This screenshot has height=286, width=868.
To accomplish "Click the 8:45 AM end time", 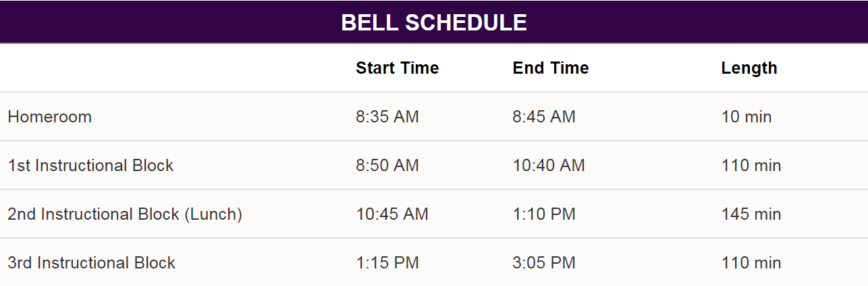I will [544, 117].
